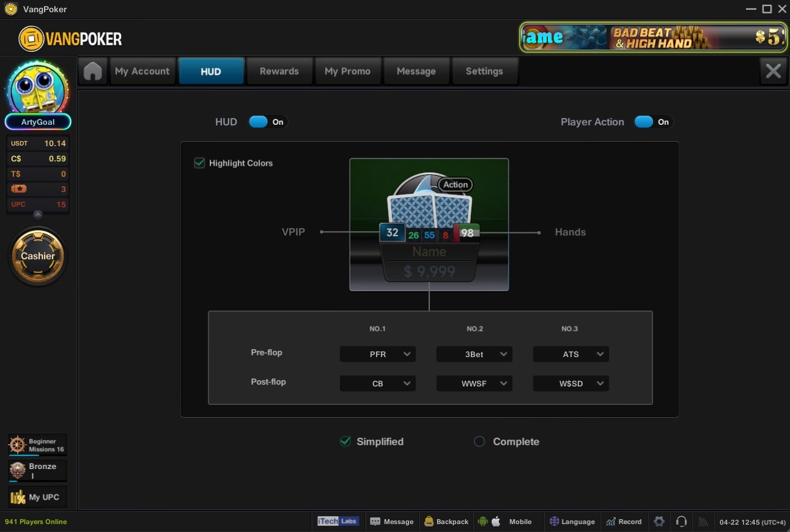Open the headset support icon
The height and width of the screenshot is (532, 790).
pos(682,521)
